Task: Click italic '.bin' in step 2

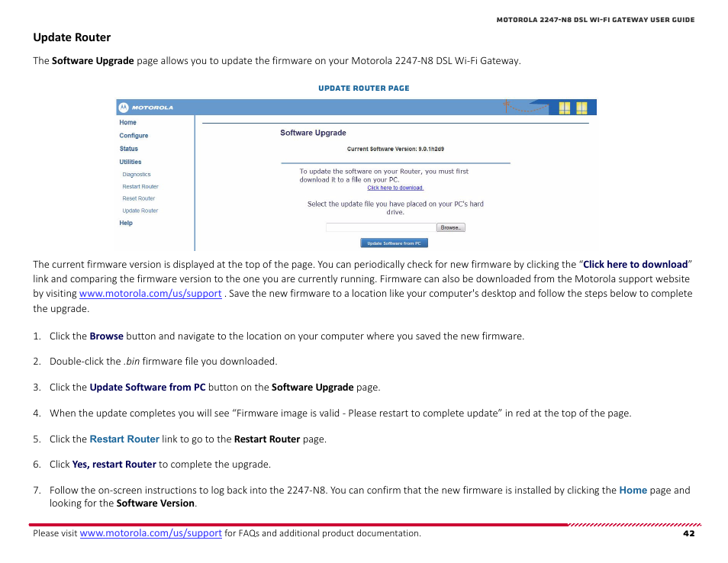Action: (x=132, y=361)
